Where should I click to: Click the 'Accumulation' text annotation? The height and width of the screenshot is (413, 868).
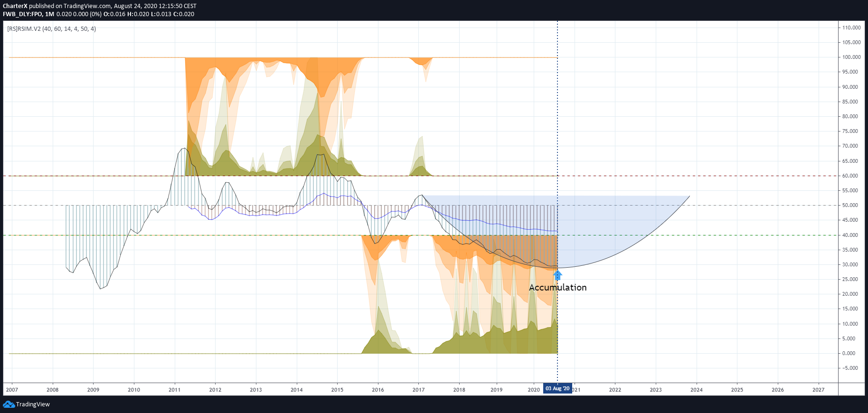(558, 288)
